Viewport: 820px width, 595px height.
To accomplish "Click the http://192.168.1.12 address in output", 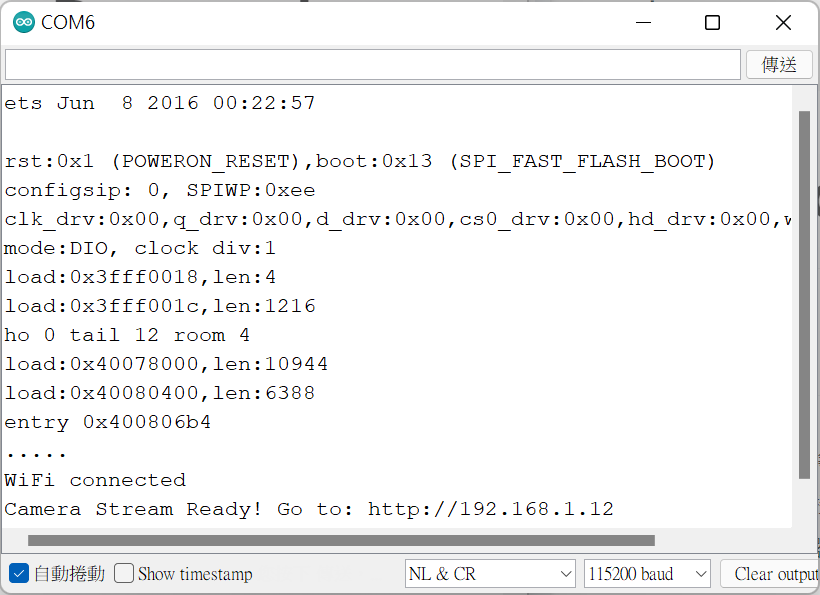I will point(490,509).
